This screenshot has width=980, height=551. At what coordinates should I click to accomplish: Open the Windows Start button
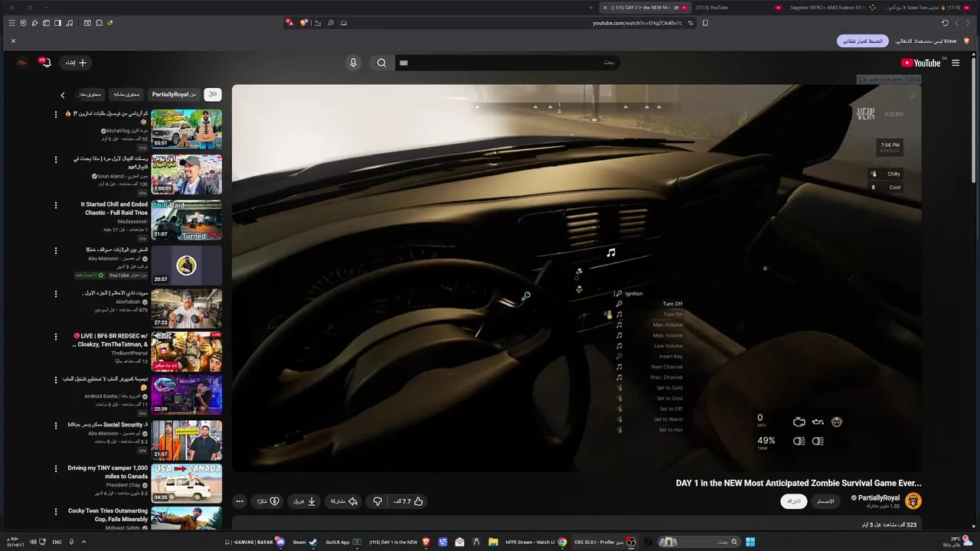pos(750,542)
